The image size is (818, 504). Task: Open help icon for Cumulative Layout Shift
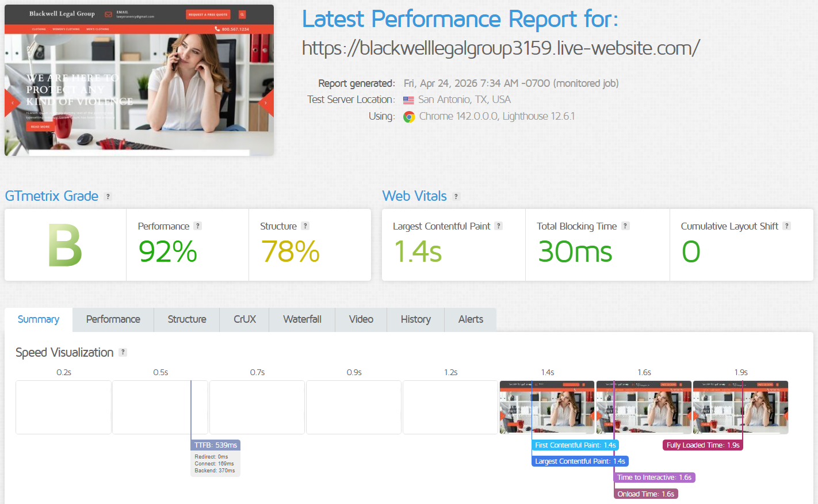(786, 226)
